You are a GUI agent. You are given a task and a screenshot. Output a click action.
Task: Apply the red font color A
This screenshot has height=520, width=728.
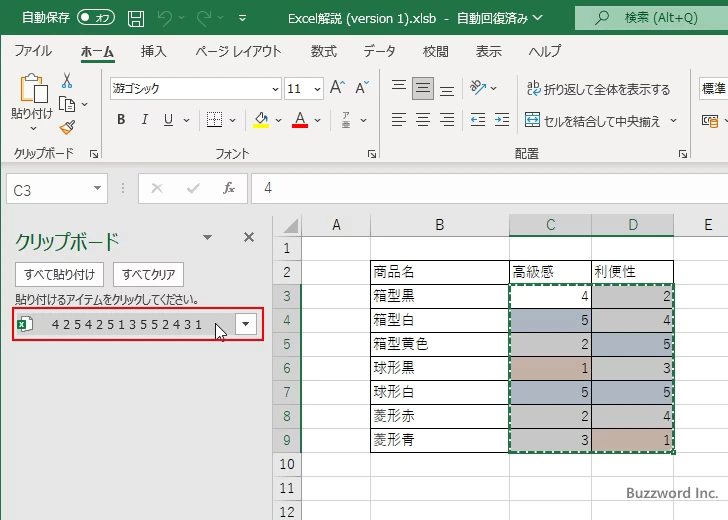300,120
